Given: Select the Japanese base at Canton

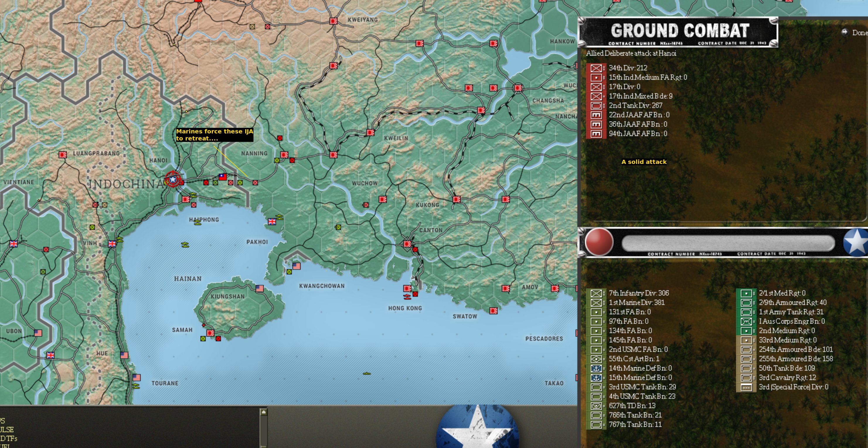Looking at the screenshot, I should point(407,244).
